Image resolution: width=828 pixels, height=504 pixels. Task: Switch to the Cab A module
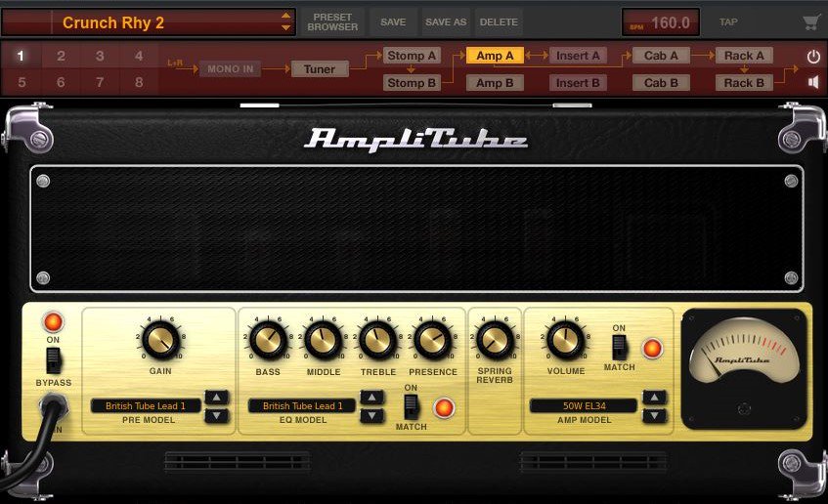661,56
